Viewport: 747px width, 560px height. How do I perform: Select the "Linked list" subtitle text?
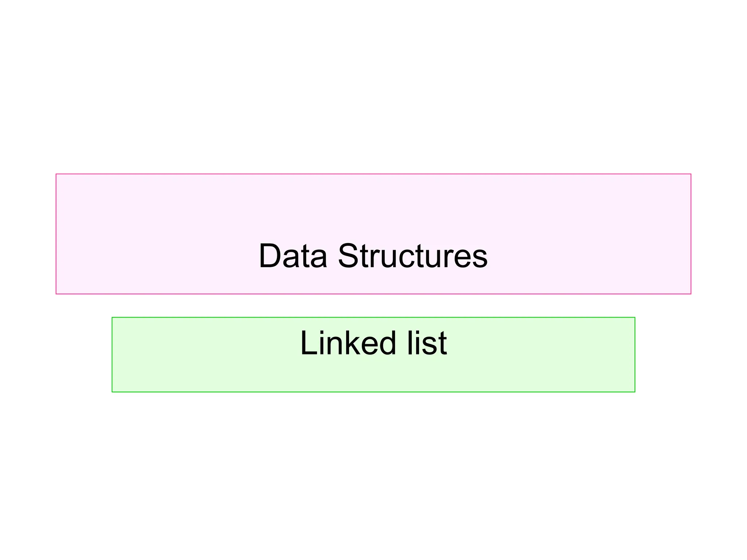(x=373, y=343)
